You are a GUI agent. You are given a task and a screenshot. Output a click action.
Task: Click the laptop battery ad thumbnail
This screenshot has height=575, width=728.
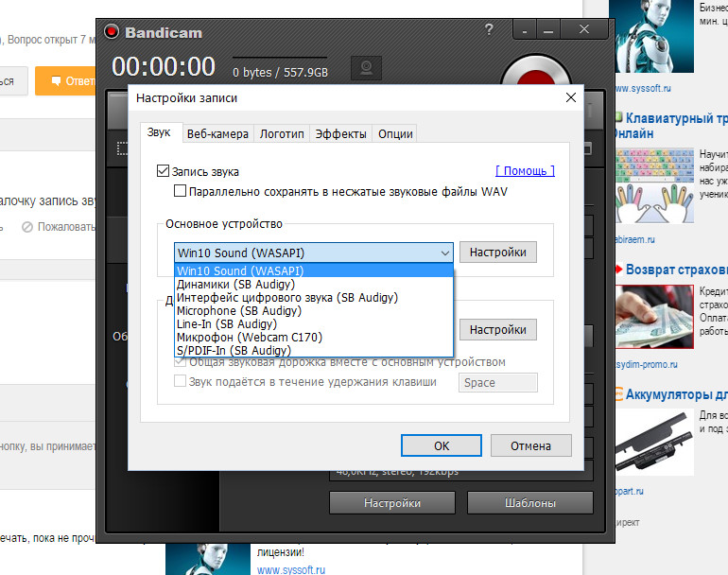[654, 443]
